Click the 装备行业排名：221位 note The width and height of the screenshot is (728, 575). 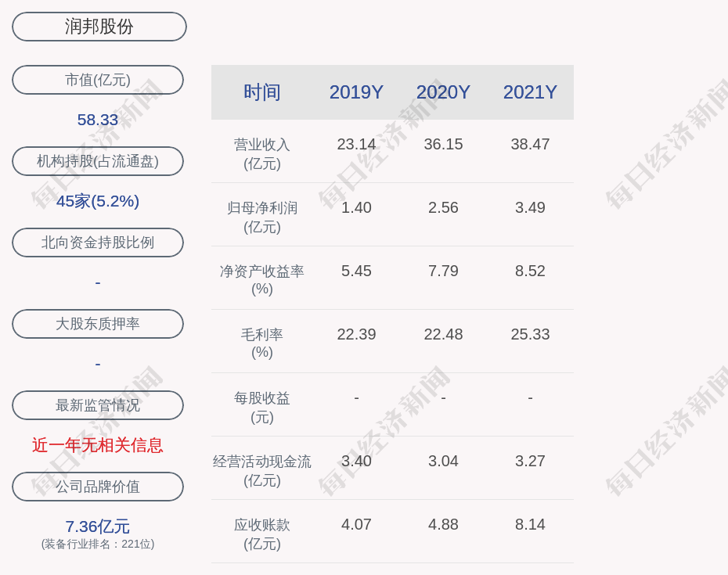98,544
